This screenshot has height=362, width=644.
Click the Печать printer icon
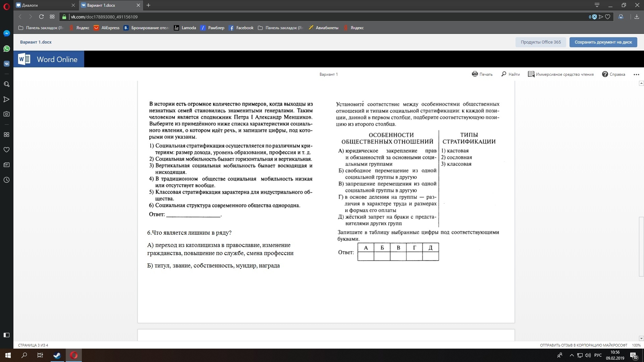point(475,74)
